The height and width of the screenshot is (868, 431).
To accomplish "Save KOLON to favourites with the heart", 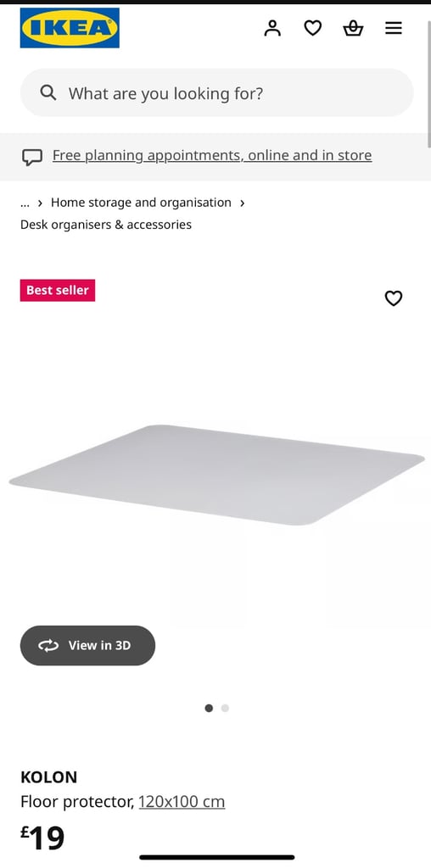I will 394,298.
